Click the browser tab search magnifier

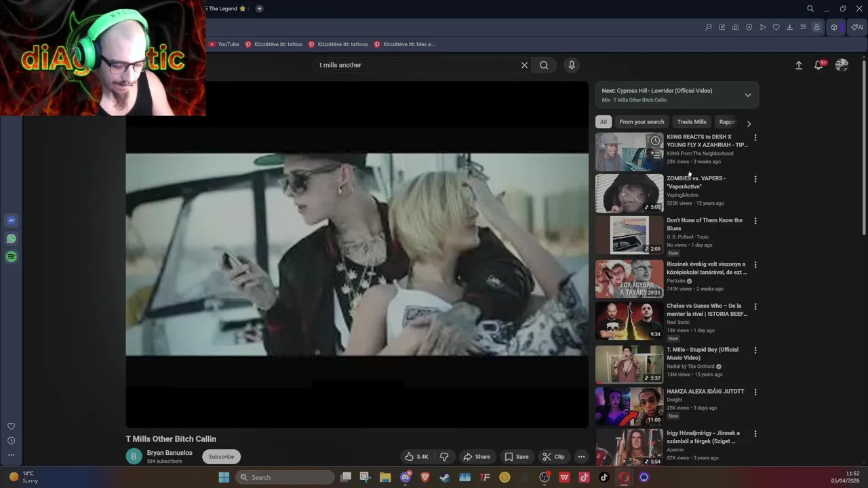(810, 9)
